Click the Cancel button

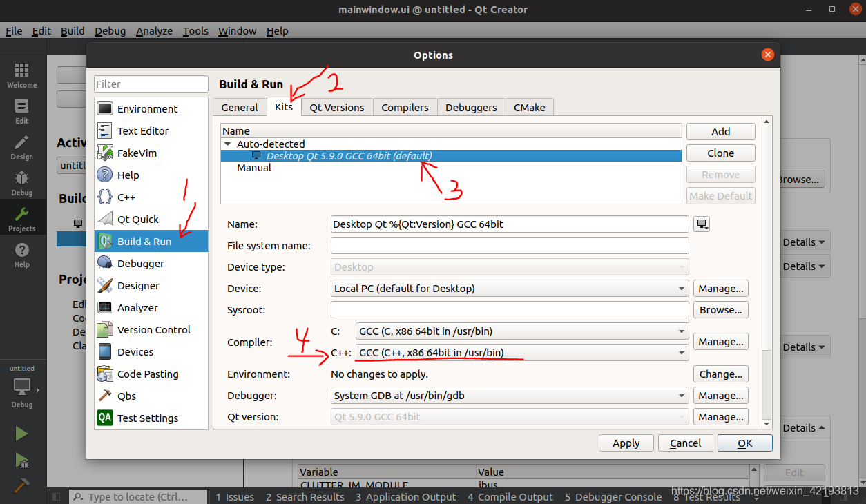click(685, 443)
